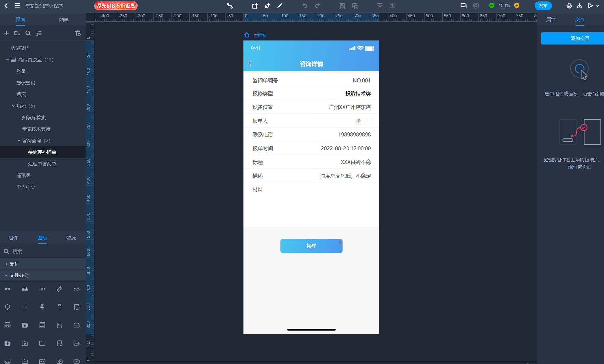Switch to the 资源 tab
Image resolution: width=604 pixels, height=364 pixels.
point(71,238)
